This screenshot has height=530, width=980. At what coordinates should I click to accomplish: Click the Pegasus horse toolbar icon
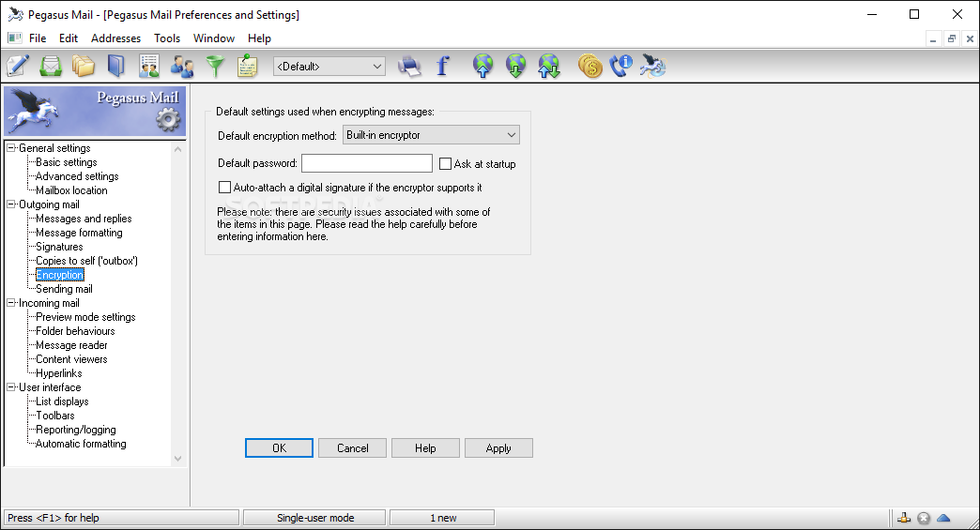point(653,66)
